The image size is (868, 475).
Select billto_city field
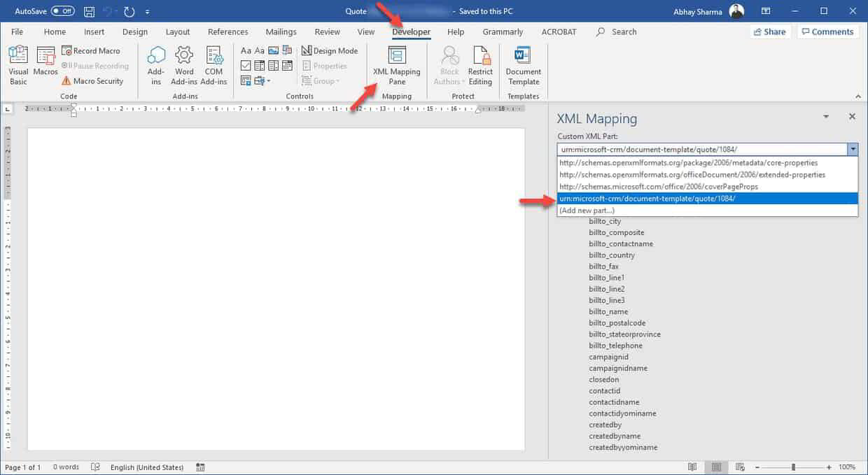605,221
